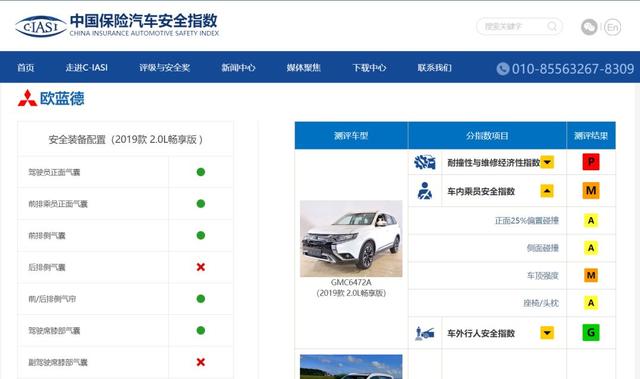Open the 下载中心 nav item
The image size is (640, 379).
click(369, 68)
